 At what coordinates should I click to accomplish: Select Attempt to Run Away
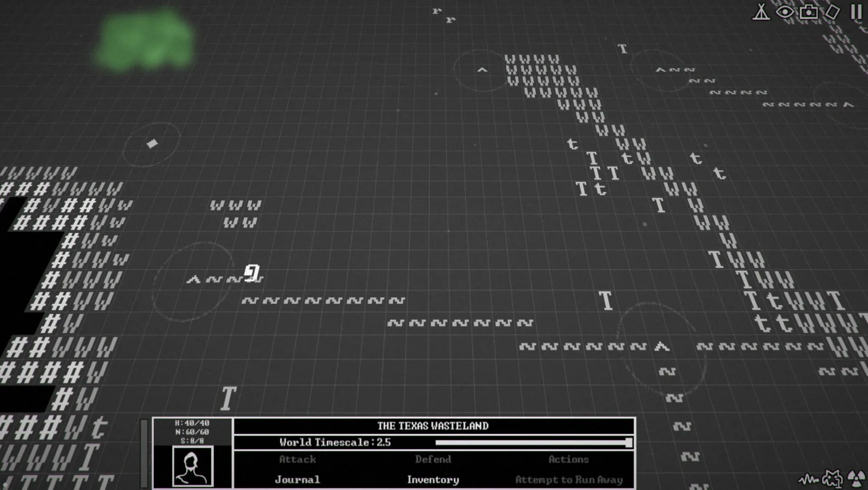(569, 480)
